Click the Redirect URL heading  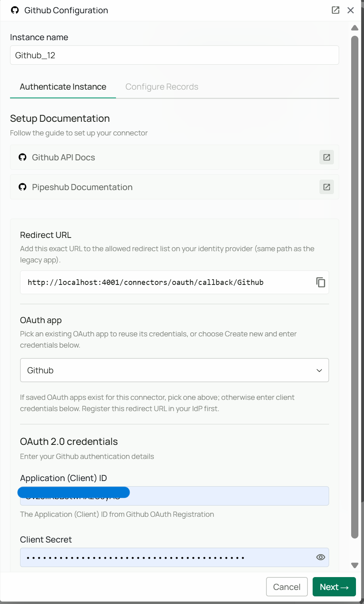[x=46, y=235]
